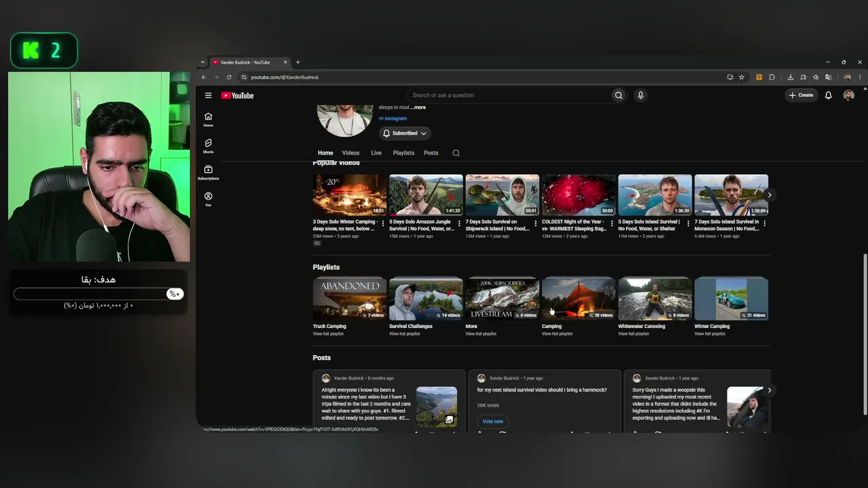Screen dimensions: 868x488
Task: Go back using the browser back arrow
Action: [204, 77]
